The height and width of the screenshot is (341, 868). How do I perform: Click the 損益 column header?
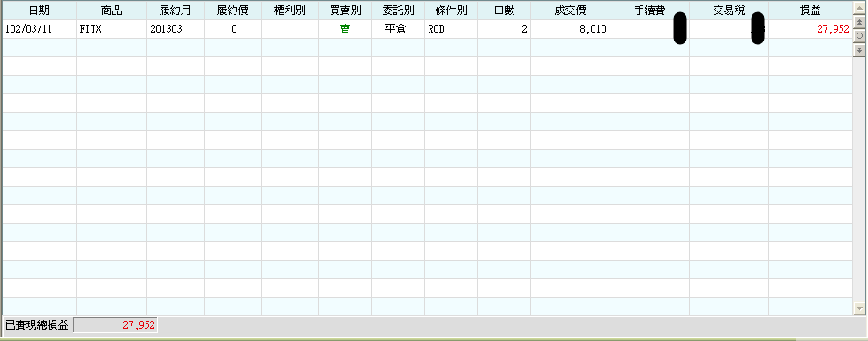811,11
